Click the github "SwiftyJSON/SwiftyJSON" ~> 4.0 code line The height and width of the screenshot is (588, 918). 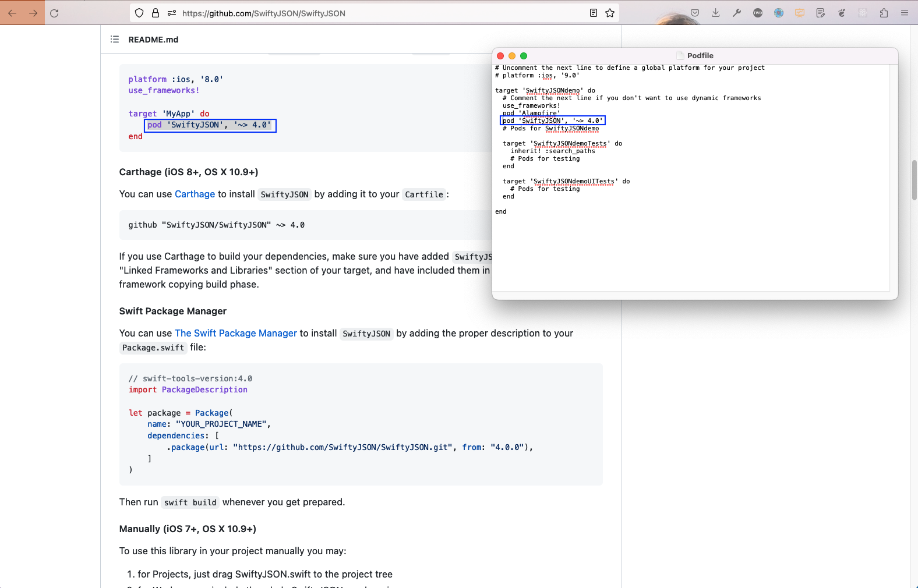tap(216, 225)
